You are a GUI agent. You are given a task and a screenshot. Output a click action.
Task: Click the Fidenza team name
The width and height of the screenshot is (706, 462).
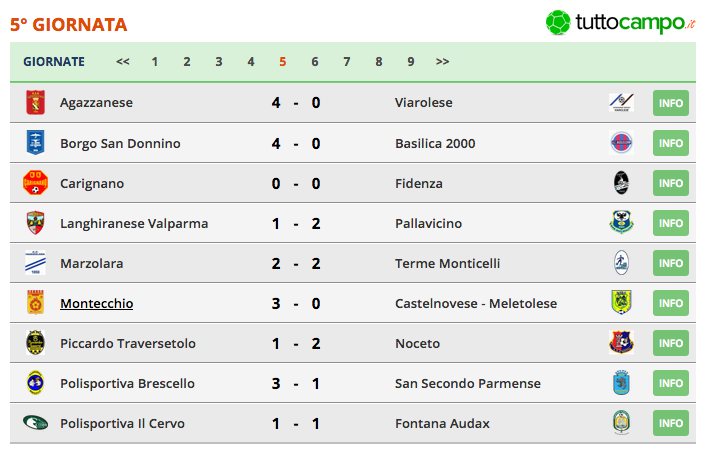pos(419,184)
